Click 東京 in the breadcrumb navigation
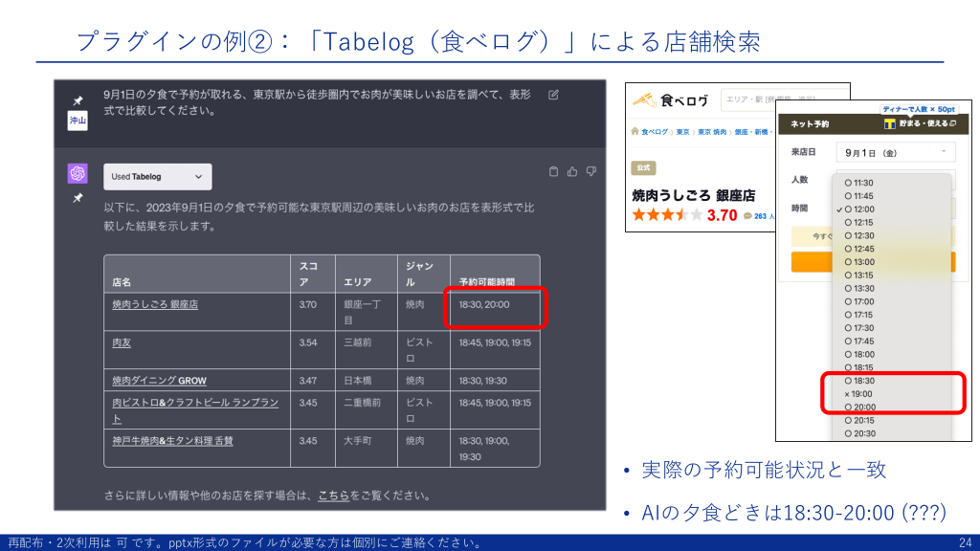This screenshot has height=551, width=980. tap(682, 132)
